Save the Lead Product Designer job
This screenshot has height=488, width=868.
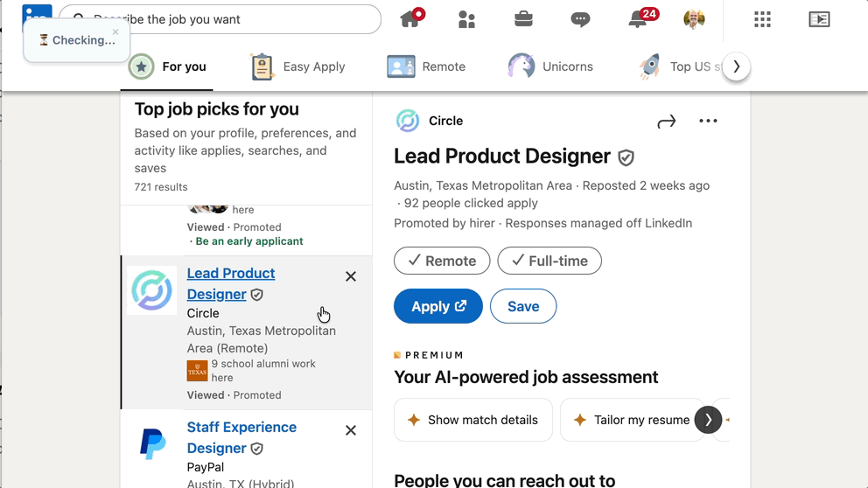point(523,306)
